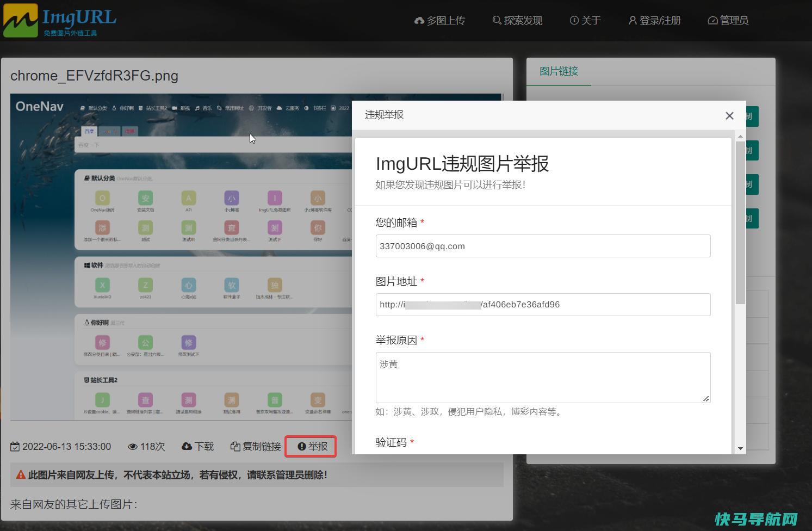Switch to the 图片链接 tab
This screenshot has height=531, width=812.
pyautogui.click(x=559, y=71)
